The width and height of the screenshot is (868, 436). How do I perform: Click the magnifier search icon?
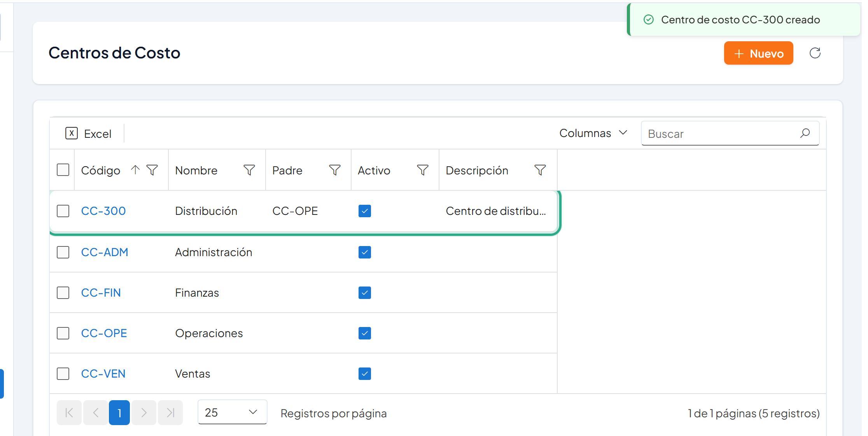[x=805, y=133]
